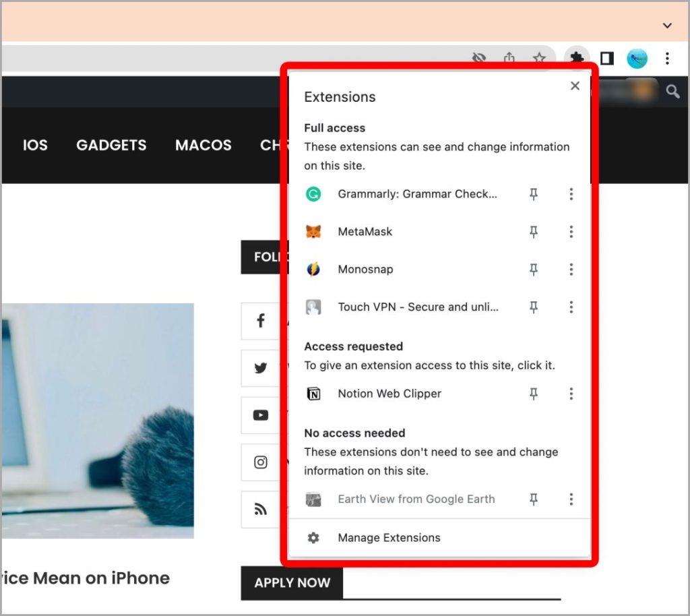690x616 pixels.
Task: Open the 'Mean on iPhone' article headline
Action: [86, 578]
